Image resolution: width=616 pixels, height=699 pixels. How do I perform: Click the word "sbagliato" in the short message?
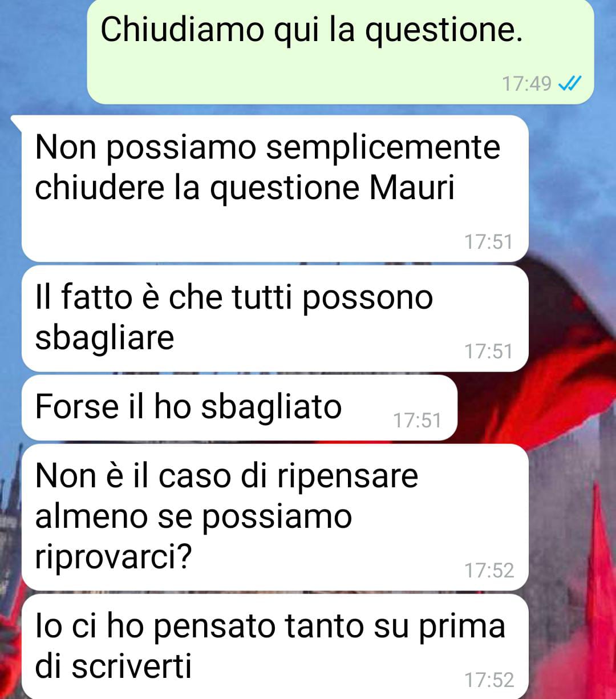click(271, 407)
